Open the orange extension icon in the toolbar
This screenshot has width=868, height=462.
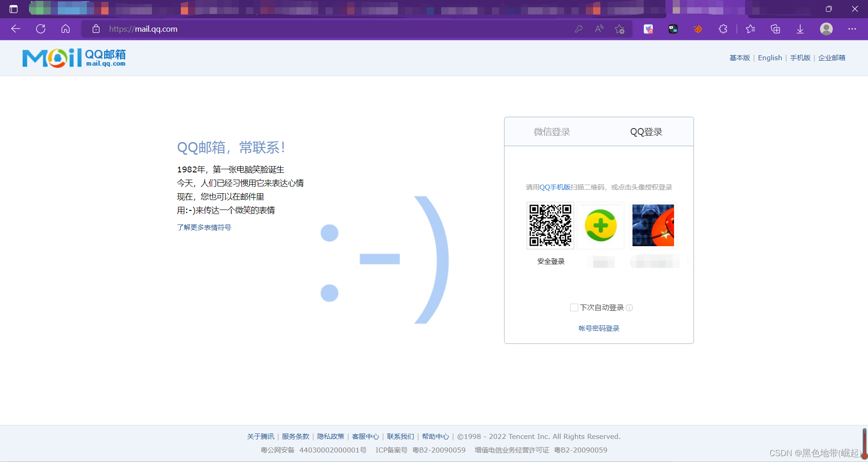698,29
